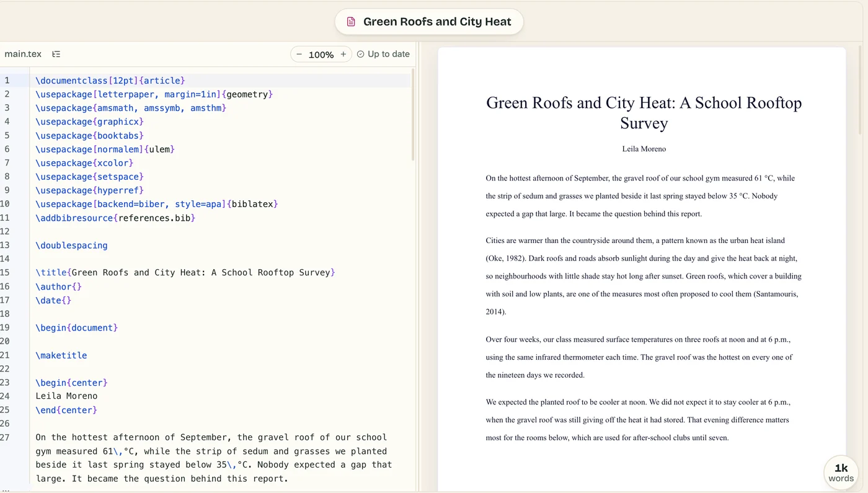Select the main.tex file tab
This screenshot has height=493, width=868.
23,54
